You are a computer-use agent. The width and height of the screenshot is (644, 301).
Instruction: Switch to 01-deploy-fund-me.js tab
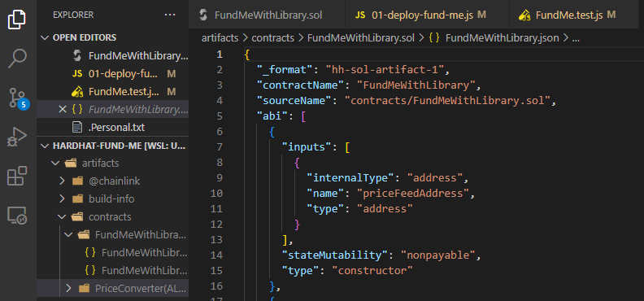point(427,15)
